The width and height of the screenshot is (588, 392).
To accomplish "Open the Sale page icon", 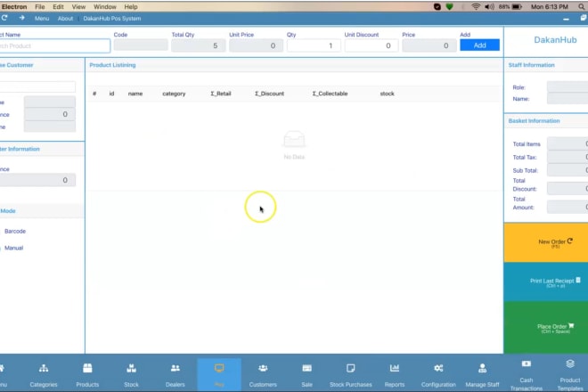I will [x=306, y=369].
